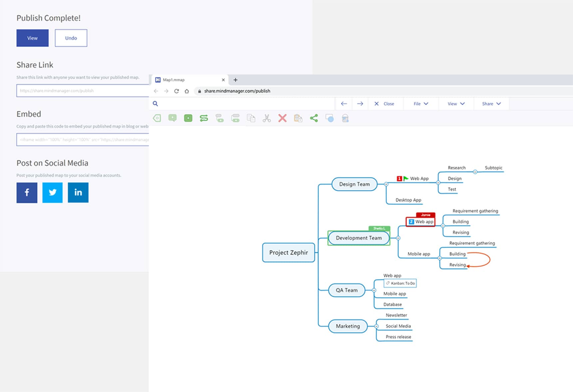The height and width of the screenshot is (392, 573).
Task: Collapse the Marketing branch
Action: click(376, 326)
